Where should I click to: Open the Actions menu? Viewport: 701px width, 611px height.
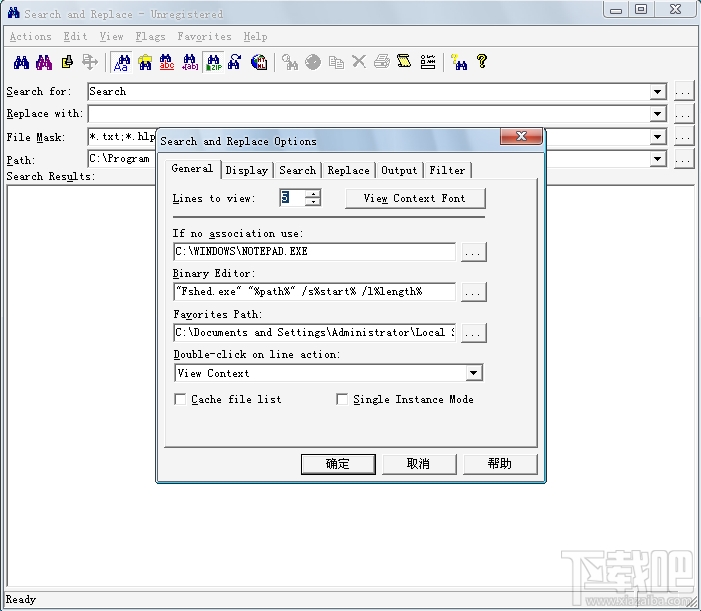tap(30, 37)
